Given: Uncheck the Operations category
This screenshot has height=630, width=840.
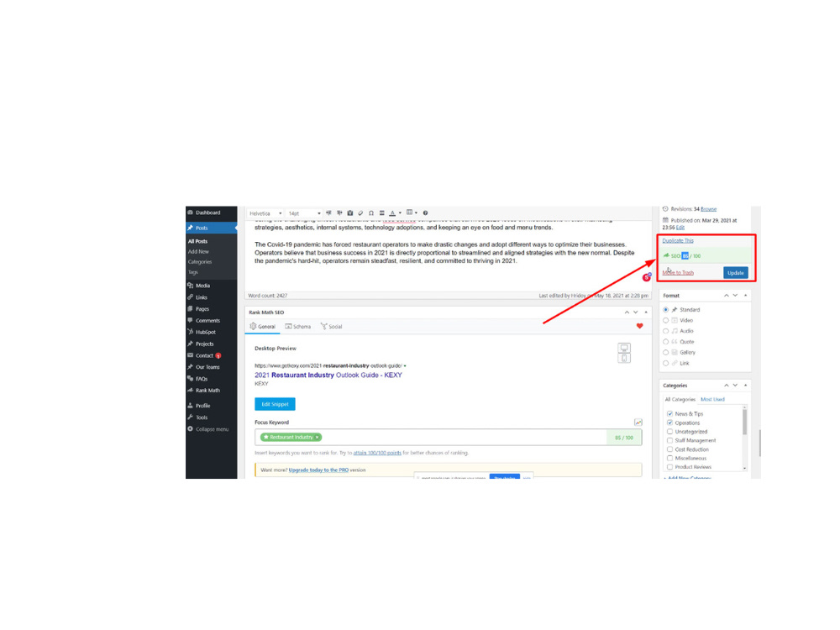Looking at the screenshot, I should coord(669,423).
